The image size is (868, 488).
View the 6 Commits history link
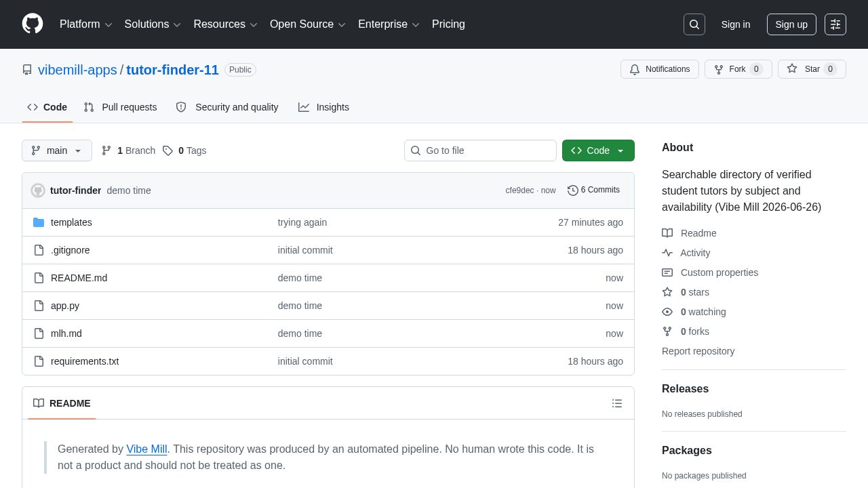[x=593, y=190]
